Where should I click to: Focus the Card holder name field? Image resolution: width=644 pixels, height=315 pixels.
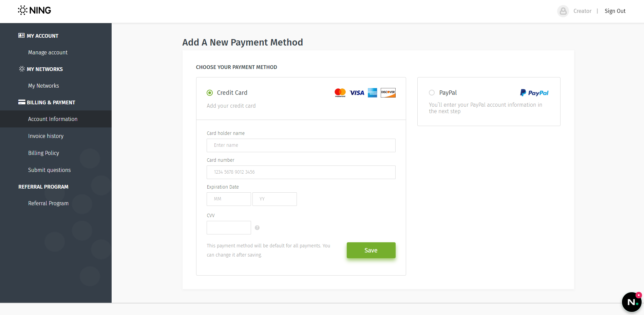tap(301, 145)
